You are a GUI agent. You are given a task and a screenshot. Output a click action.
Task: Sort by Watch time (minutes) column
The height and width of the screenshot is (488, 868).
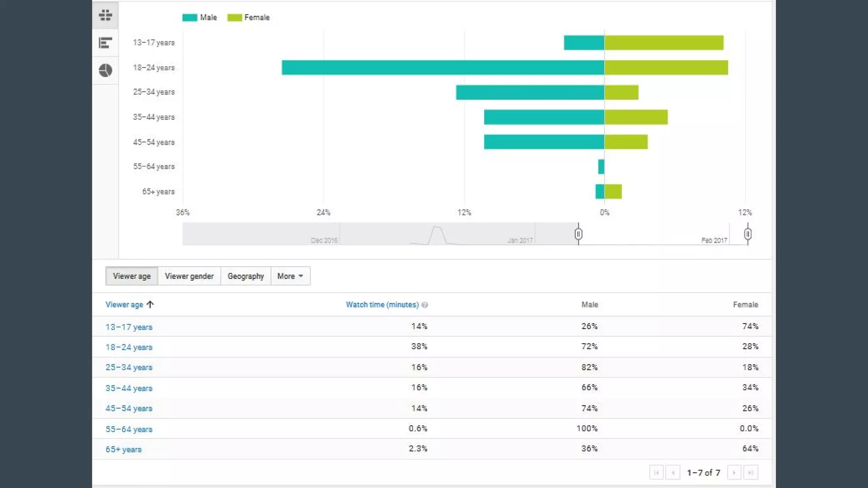pyautogui.click(x=382, y=305)
